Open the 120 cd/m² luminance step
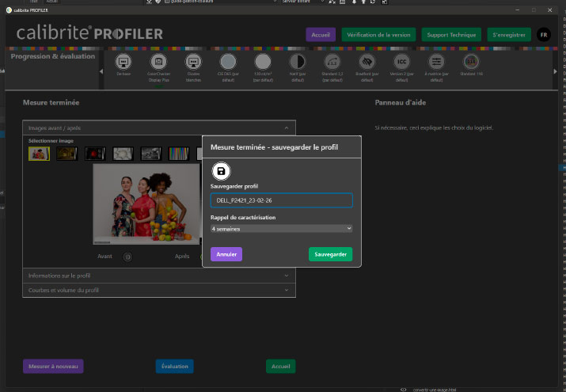This screenshot has width=566, height=392. [x=263, y=62]
